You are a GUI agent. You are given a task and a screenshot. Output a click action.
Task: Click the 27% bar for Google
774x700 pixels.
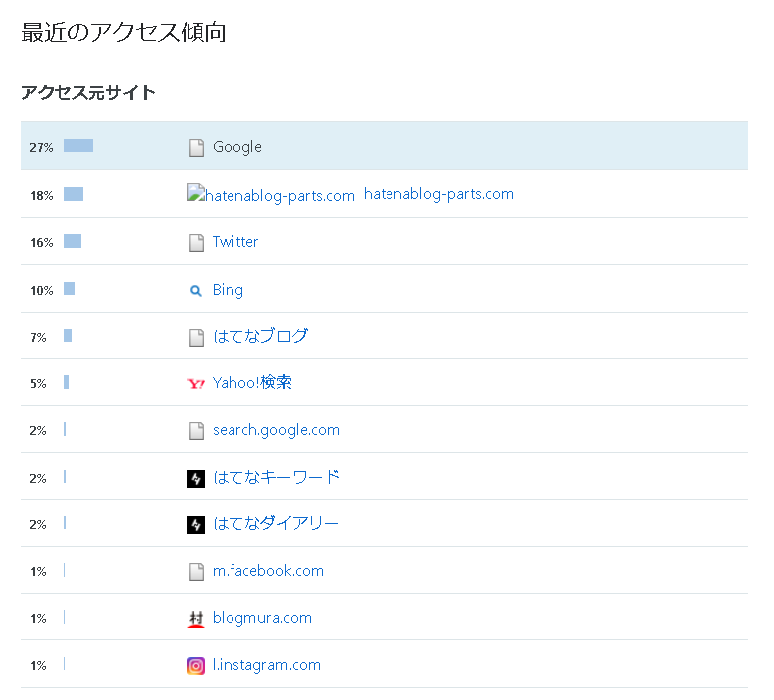coord(78,146)
